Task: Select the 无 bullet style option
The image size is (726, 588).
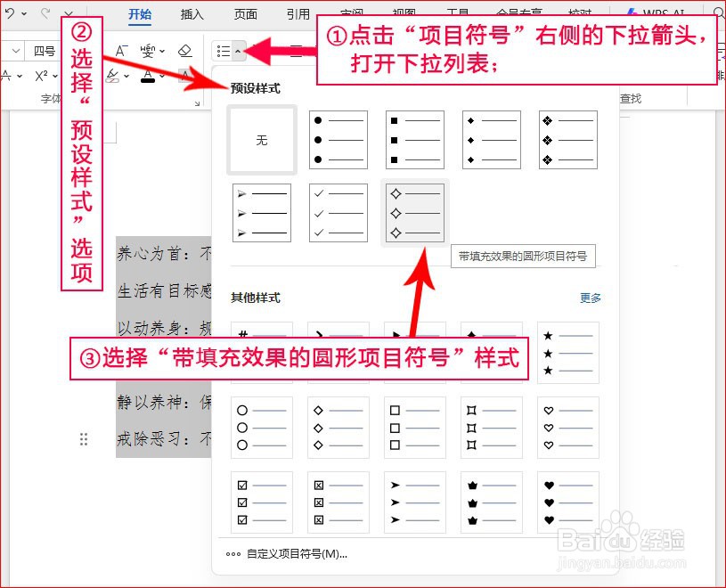Action: click(261, 140)
